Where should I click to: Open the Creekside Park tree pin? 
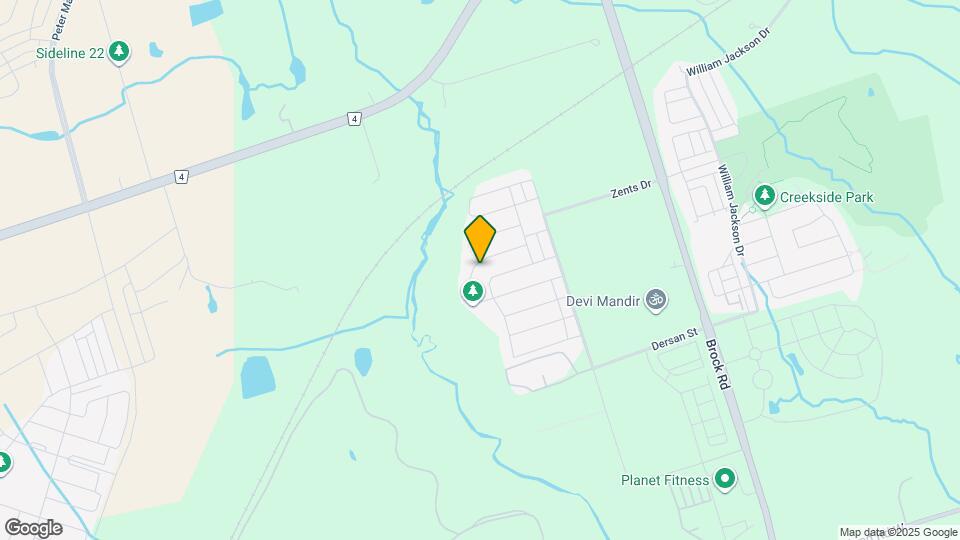(x=764, y=197)
